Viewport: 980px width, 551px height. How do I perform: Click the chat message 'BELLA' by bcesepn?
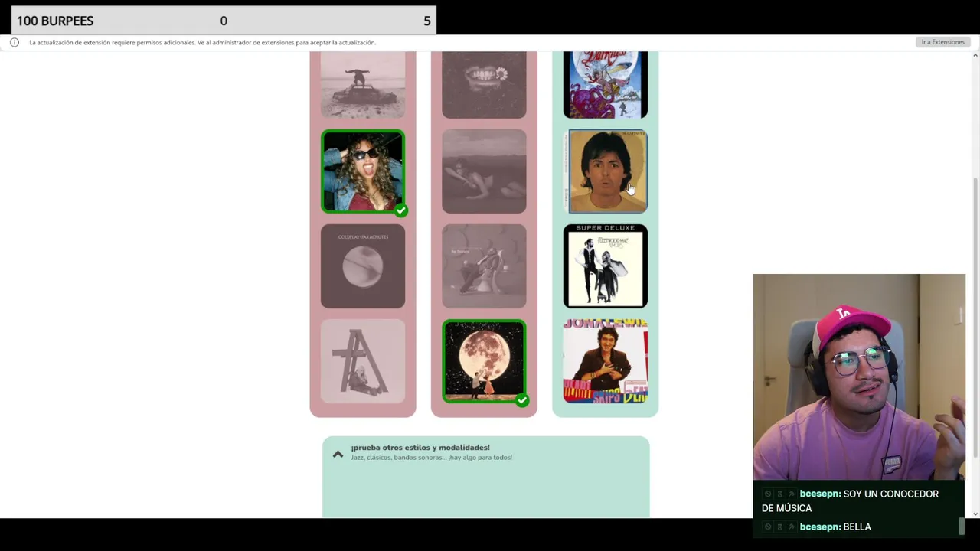[857, 527]
